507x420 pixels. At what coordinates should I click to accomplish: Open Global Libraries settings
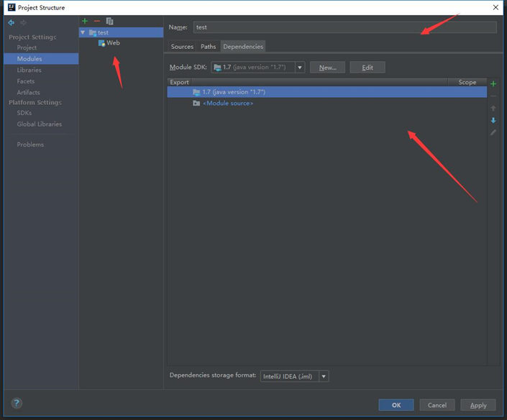point(40,124)
